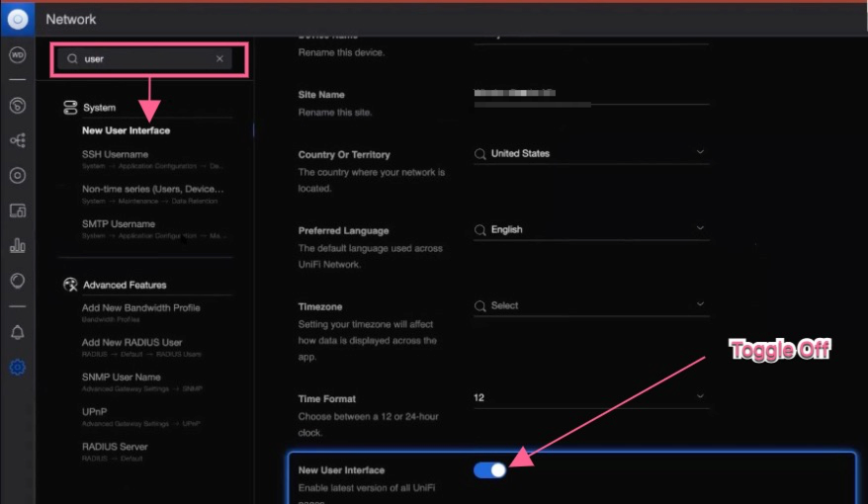Click the Timezone label
This screenshot has width=868, height=504.
pyautogui.click(x=320, y=306)
